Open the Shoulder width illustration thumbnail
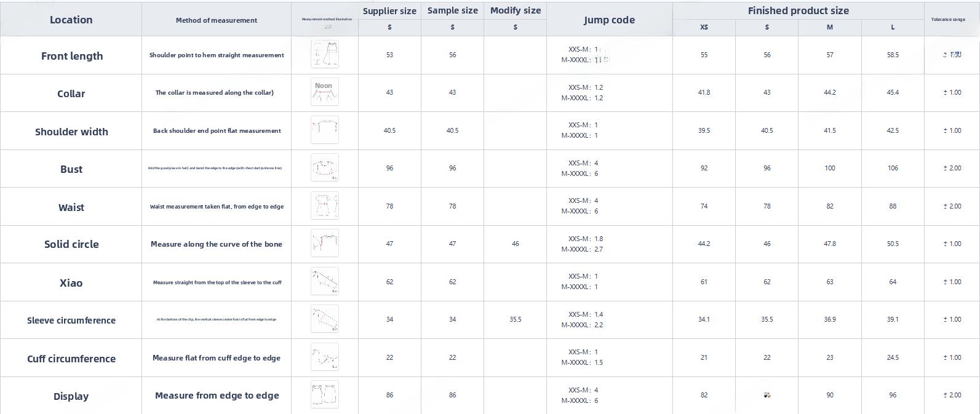The height and width of the screenshot is (414, 980). [324, 130]
